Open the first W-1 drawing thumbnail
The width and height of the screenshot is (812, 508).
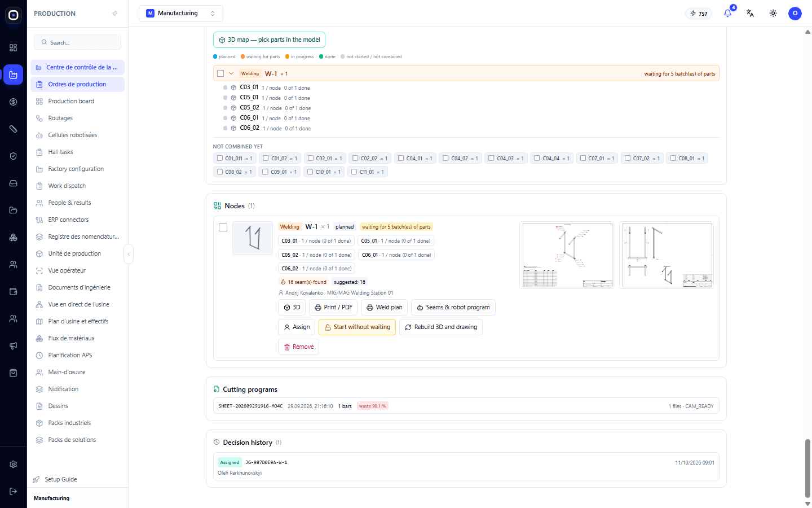click(567, 255)
